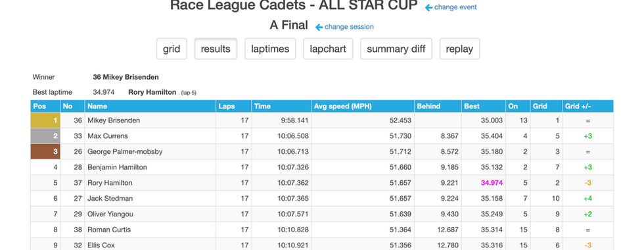Select the results tab

[x=216, y=49]
